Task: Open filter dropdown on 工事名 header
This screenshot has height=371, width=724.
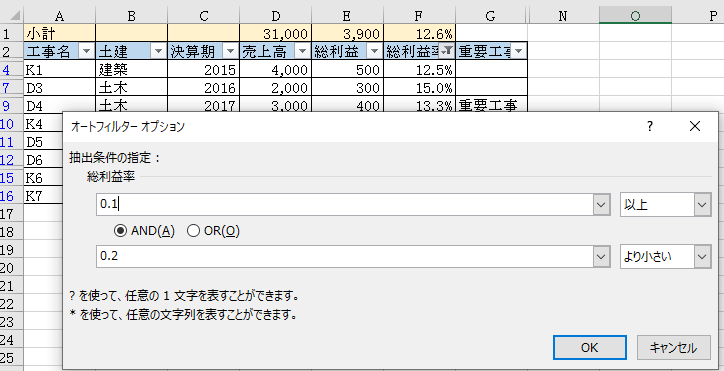Action: tap(86, 52)
